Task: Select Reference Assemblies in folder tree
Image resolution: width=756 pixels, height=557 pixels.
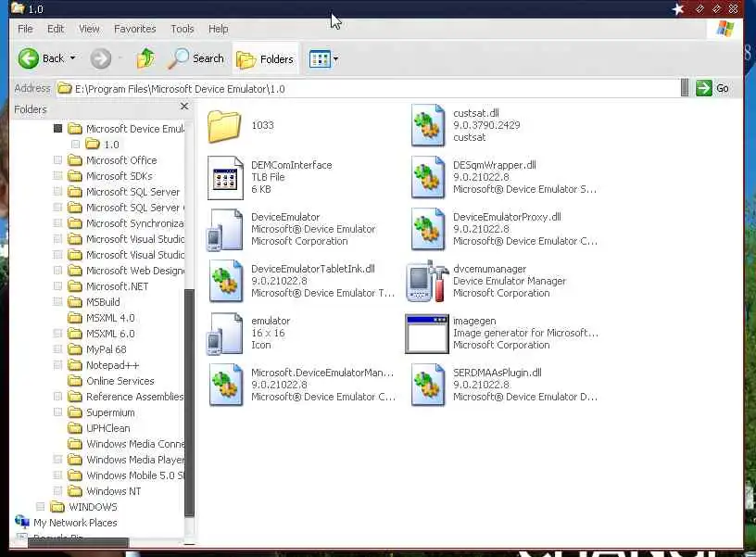Action: (x=135, y=397)
